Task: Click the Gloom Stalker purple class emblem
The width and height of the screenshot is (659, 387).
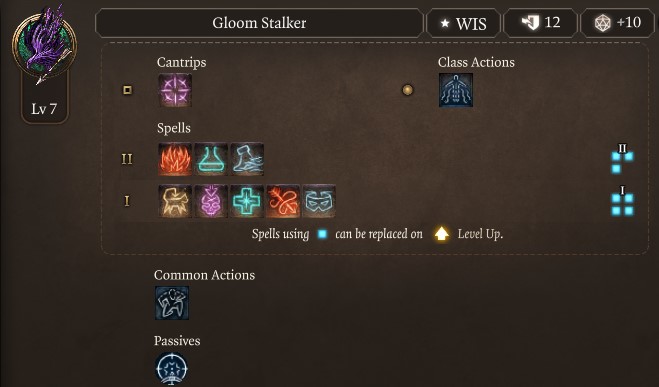Action: pyautogui.click(x=44, y=43)
